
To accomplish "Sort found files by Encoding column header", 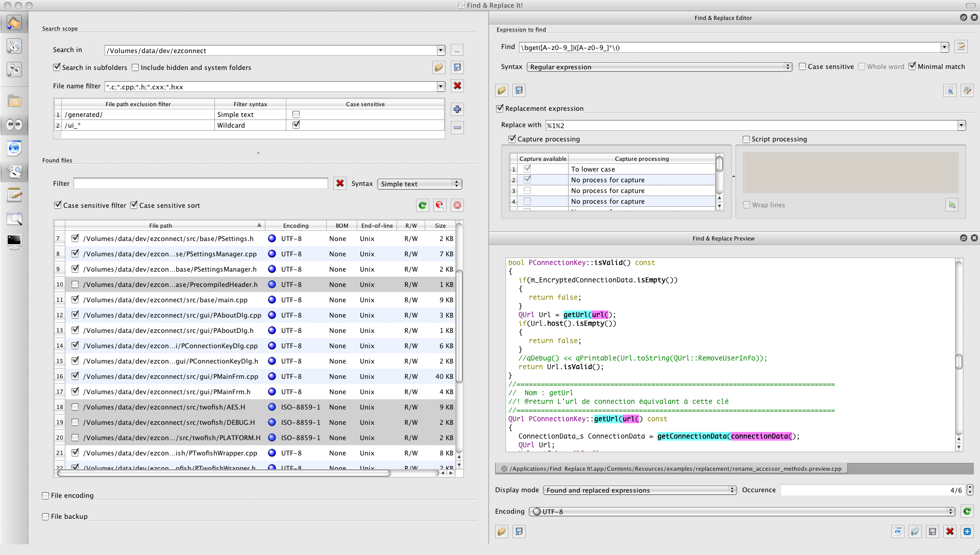I will click(296, 226).
